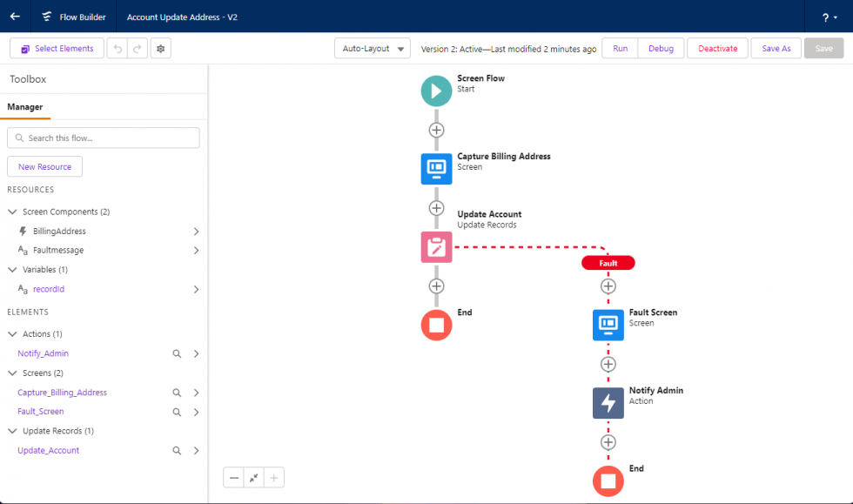Screen dimensions: 853x504
Task: Locate Update_Account on canvas magnifier icon
Action: click(177, 451)
